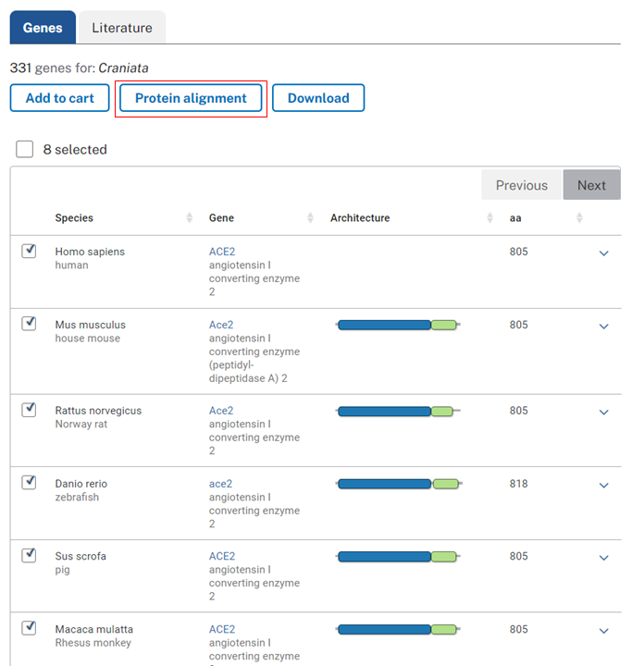644x666 pixels.
Task: Select the Genes tab
Action: (43, 28)
